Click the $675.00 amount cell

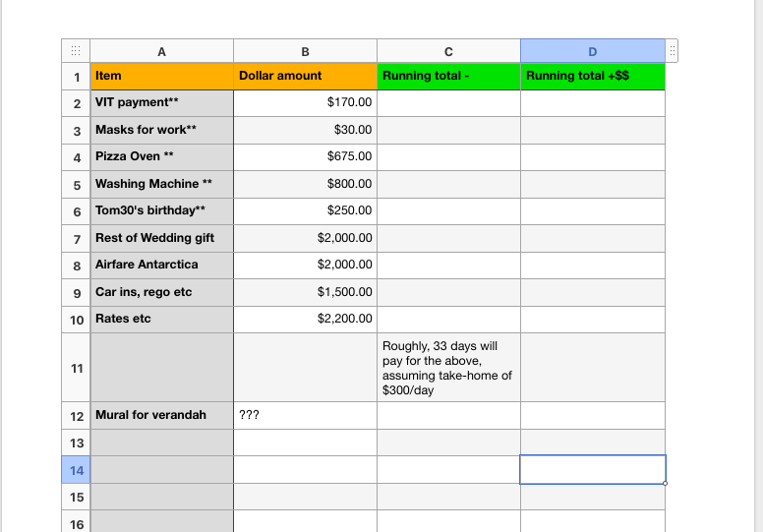(305, 157)
